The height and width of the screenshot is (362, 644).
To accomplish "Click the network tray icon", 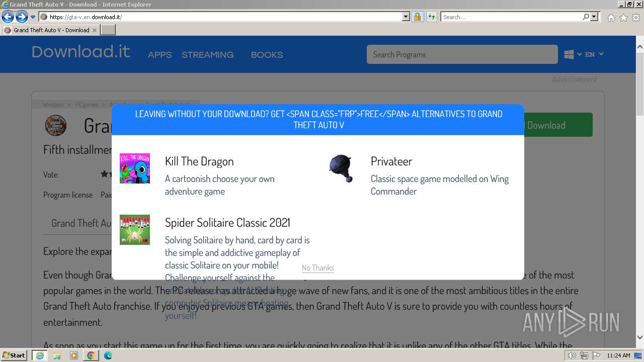I will click(584, 355).
